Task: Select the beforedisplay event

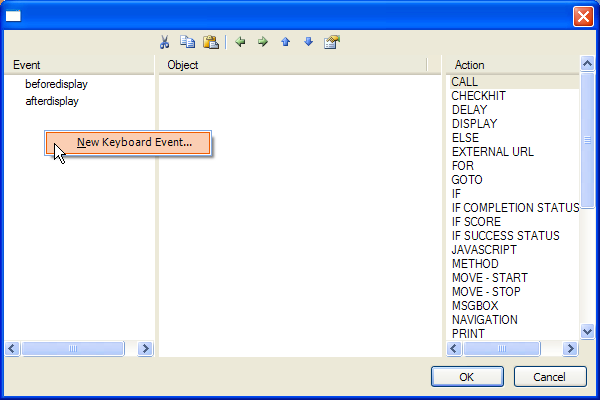Action: click(56, 84)
